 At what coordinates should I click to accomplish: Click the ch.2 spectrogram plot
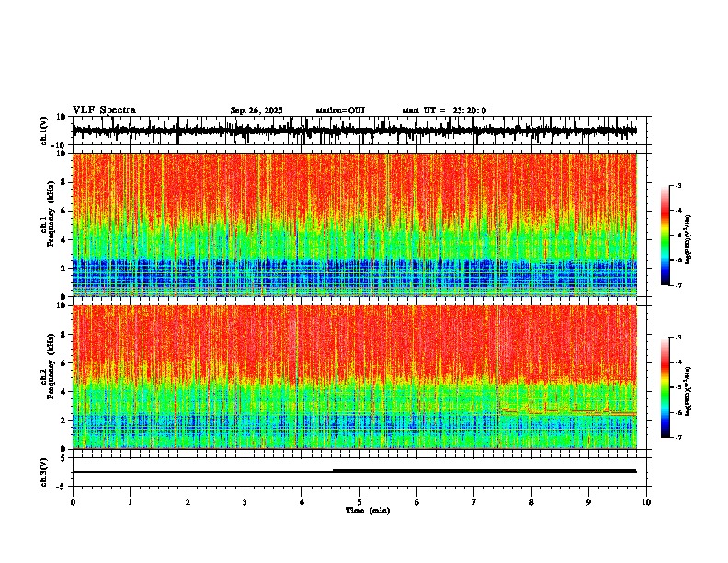click(x=355, y=377)
